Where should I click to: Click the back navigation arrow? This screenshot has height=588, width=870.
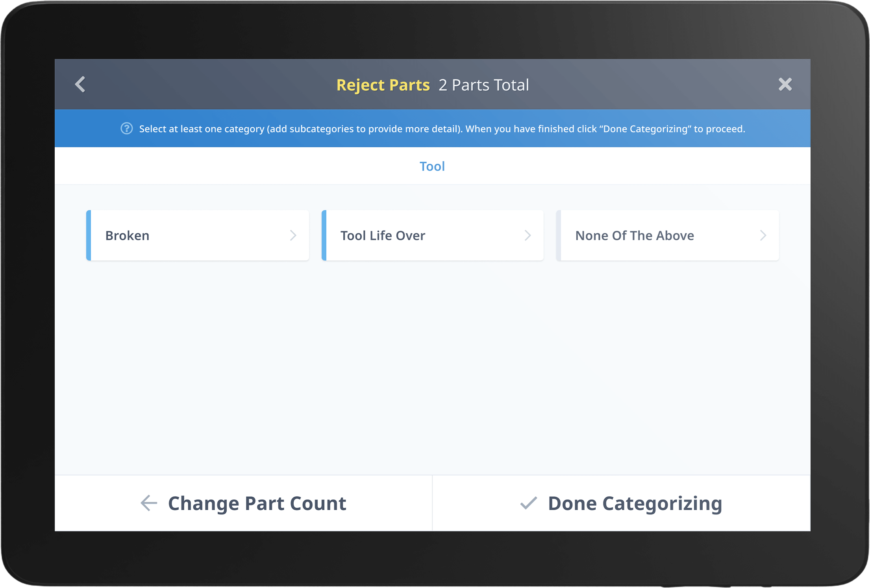click(x=80, y=84)
